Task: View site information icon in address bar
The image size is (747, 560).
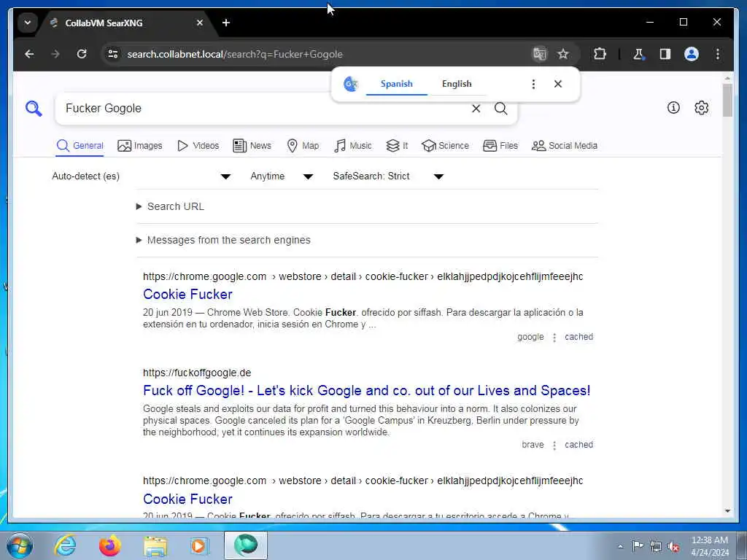Action: click(113, 54)
